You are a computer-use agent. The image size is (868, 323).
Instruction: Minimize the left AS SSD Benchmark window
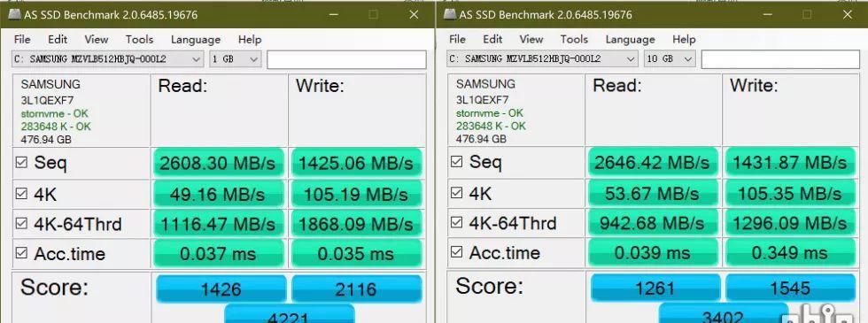333,15
